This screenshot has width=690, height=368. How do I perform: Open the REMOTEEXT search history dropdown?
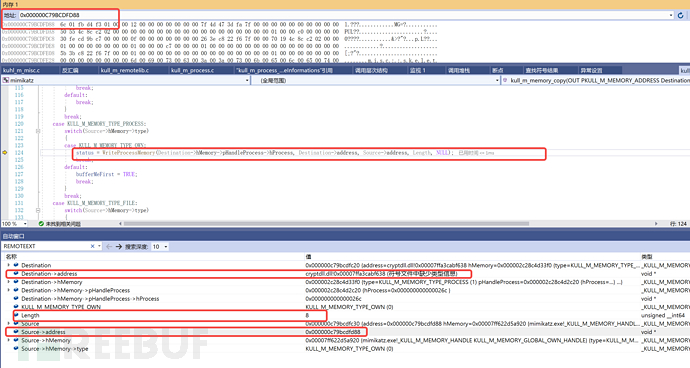99,247
